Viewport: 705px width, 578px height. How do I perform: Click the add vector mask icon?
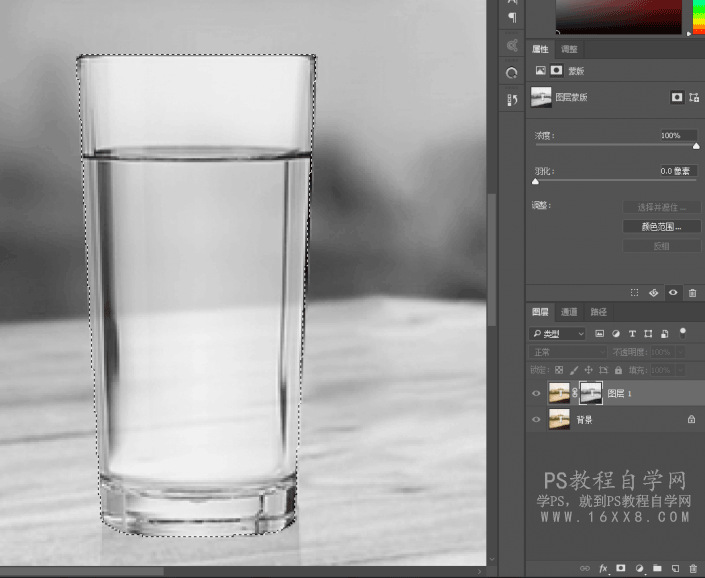click(694, 97)
